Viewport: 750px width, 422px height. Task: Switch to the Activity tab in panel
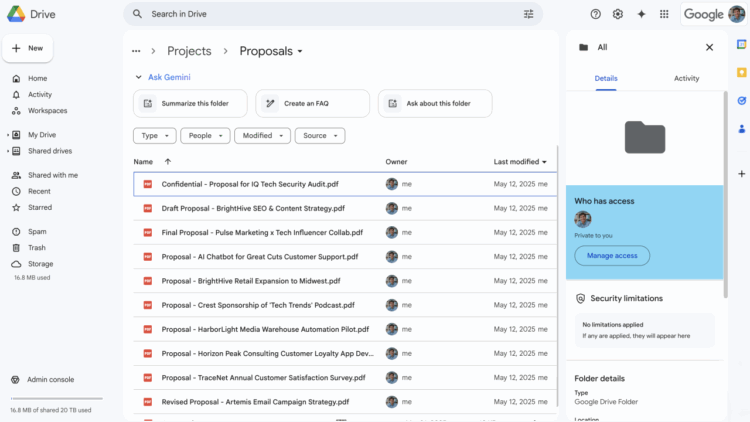tap(686, 78)
